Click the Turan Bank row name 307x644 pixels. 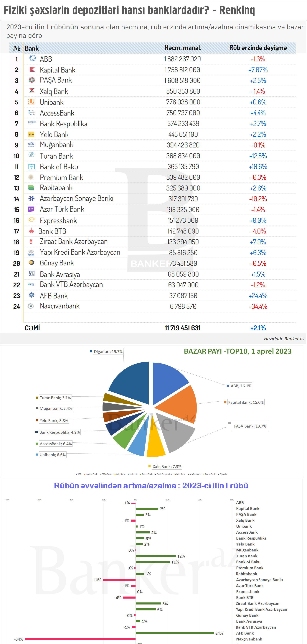pyautogui.click(x=57, y=156)
